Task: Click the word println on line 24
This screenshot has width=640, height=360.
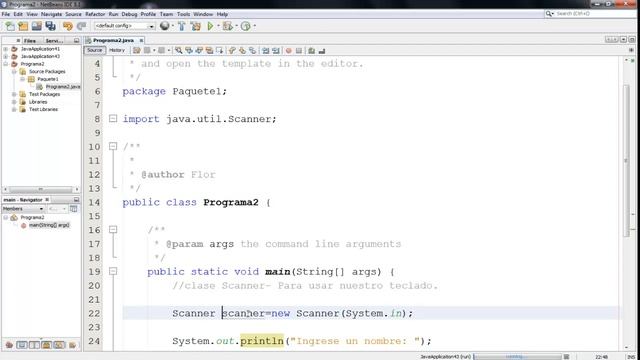Action: (262, 341)
